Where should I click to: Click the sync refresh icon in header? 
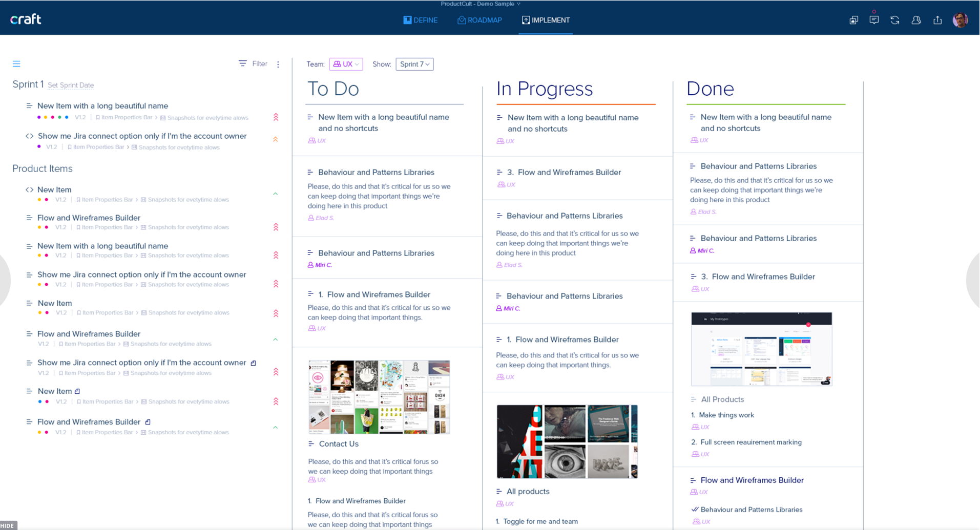(x=895, y=20)
